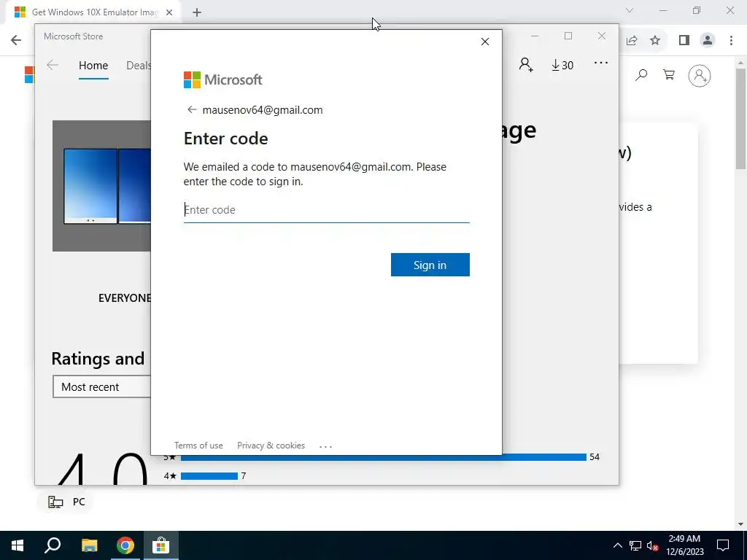Viewport: 747px width, 560px height.
Task: Select the Home tab in Microsoft Store
Action: (x=93, y=65)
